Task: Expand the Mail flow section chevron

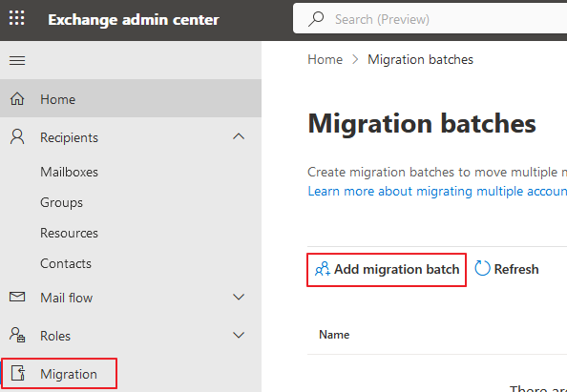Action: [x=239, y=297]
